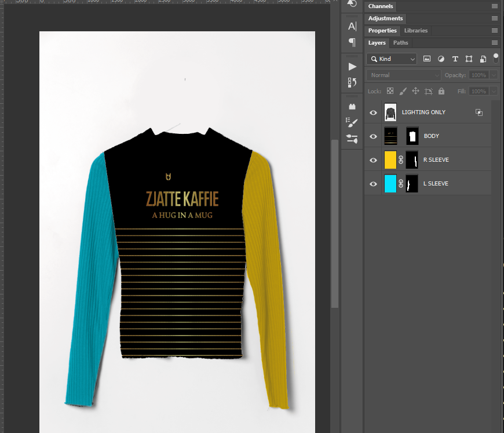Select the pixel layers filter icon
Screen dimensions: 504x433
click(x=427, y=59)
